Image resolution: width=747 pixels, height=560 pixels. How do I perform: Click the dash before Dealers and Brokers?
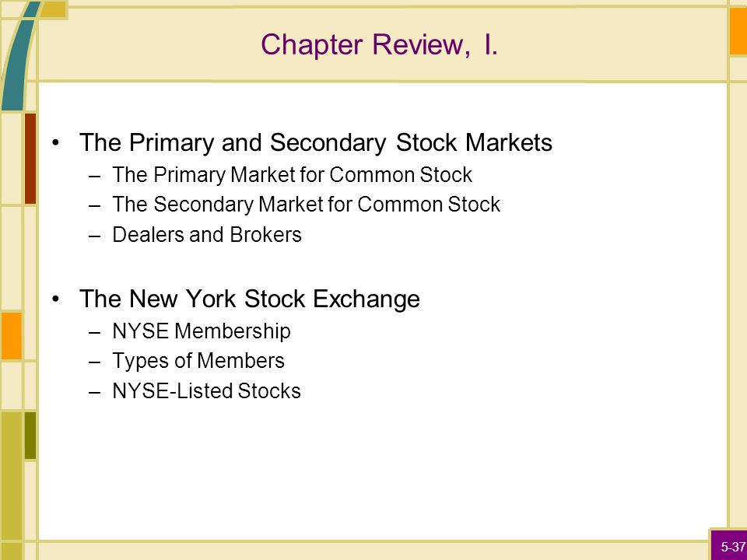pos(94,235)
